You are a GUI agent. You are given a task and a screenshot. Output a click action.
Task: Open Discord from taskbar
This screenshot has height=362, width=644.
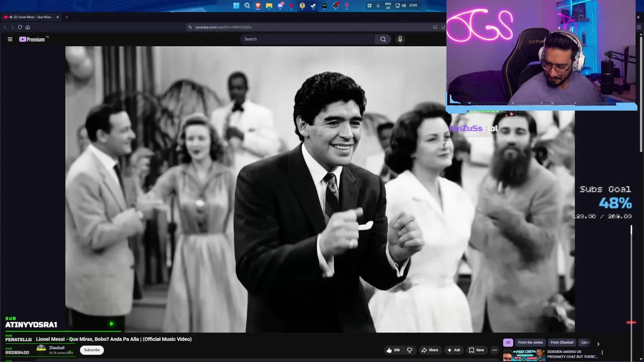coord(281,6)
